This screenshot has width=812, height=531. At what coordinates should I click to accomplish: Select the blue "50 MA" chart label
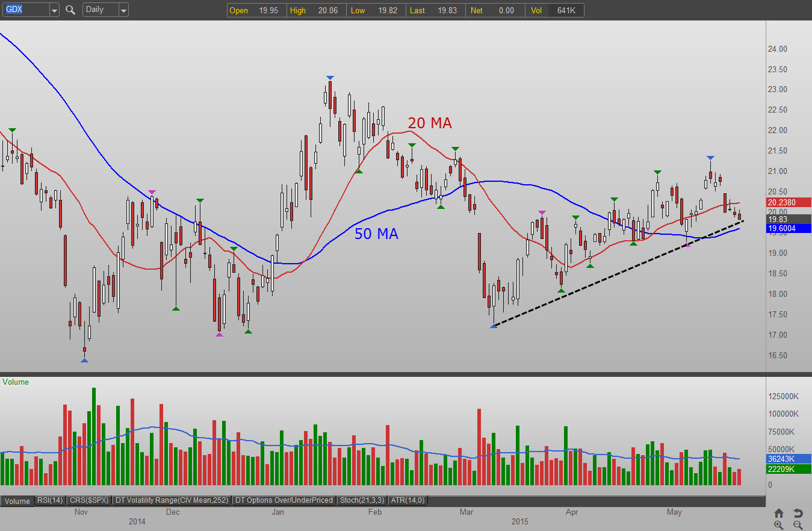click(x=376, y=234)
